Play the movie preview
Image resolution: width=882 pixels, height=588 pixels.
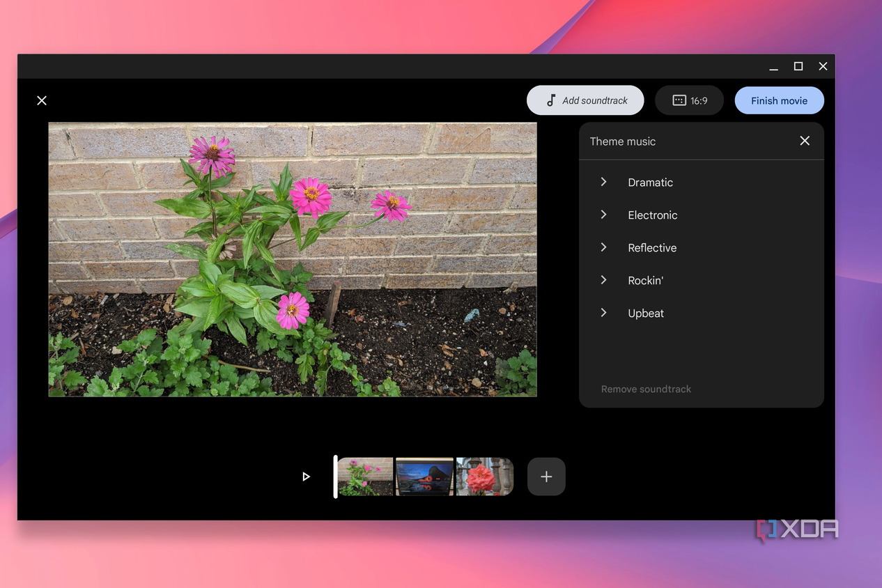pyautogui.click(x=306, y=477)
